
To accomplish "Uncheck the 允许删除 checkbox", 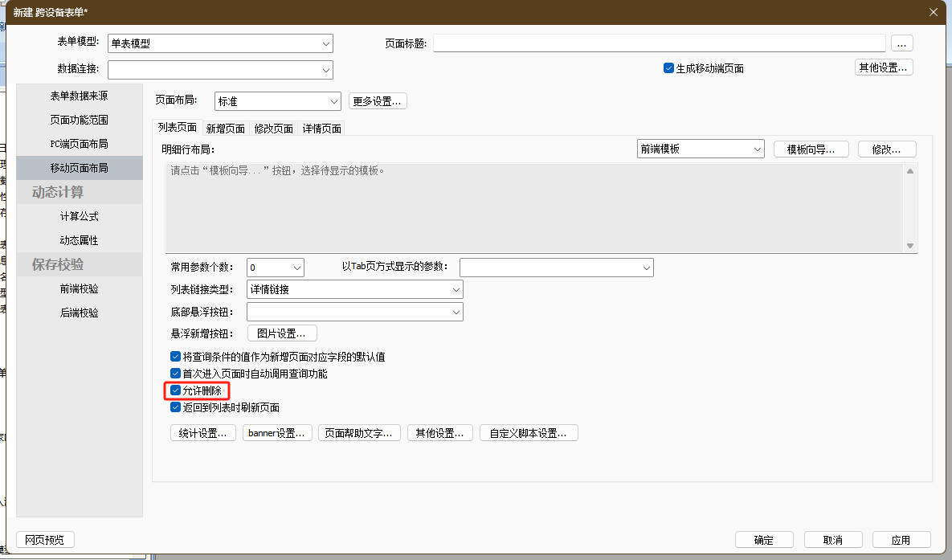I will pyautogui.click(x=176, y=390).
